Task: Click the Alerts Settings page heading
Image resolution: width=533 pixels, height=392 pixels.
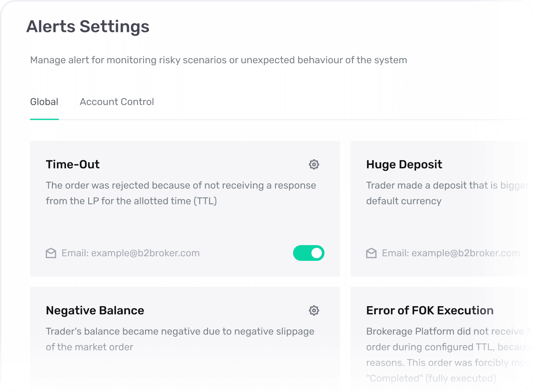Action: [88, 26]
